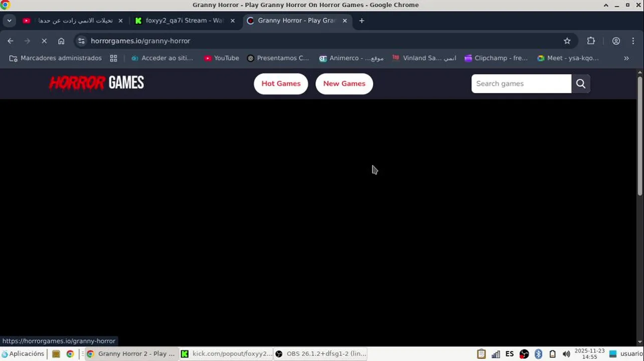Open the Aplicacións menu in the panel
Viewport: 644px width, 361px height.
(23, 354)
